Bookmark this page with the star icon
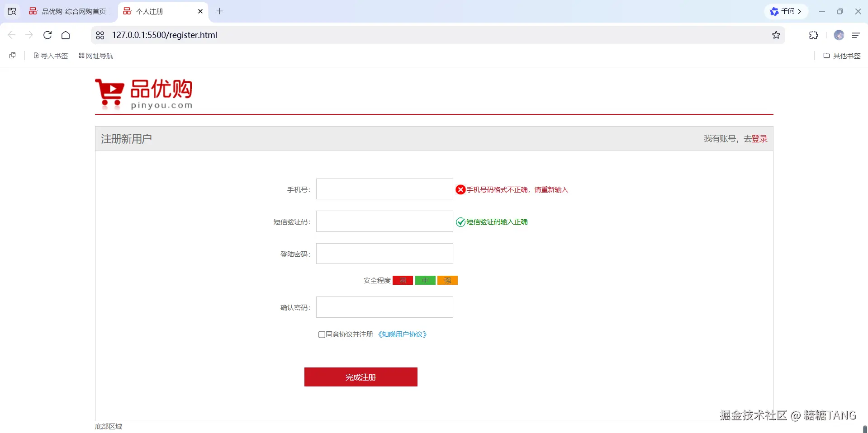The image size is (868, 433). tap(776, 35)
